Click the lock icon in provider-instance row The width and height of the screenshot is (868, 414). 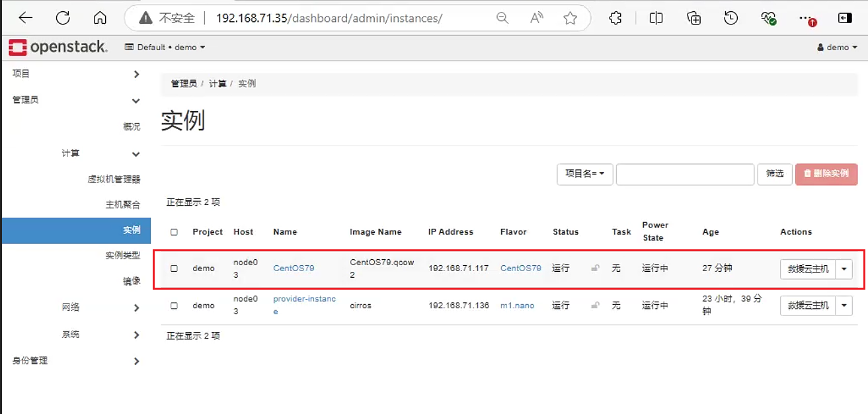coord(596,306)
